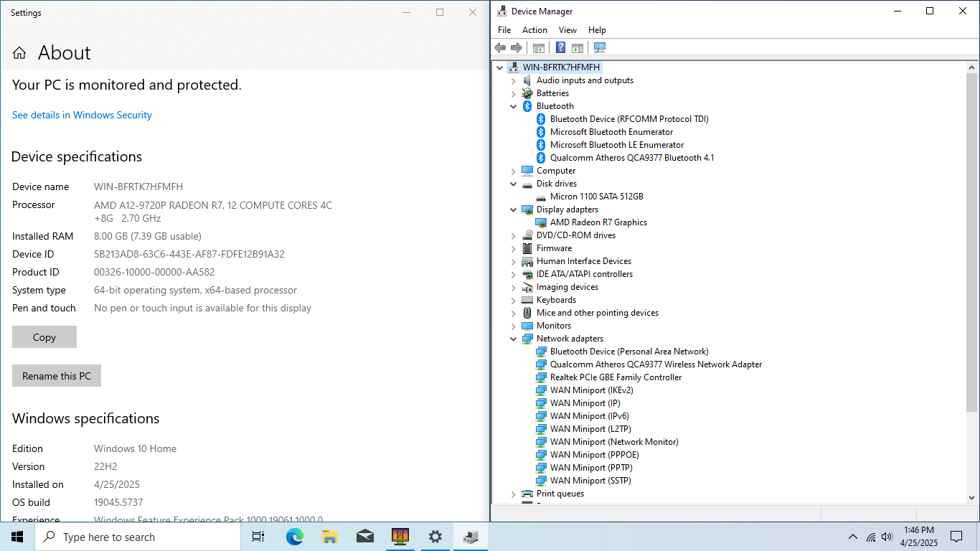Open the View menu

[567, 30]
